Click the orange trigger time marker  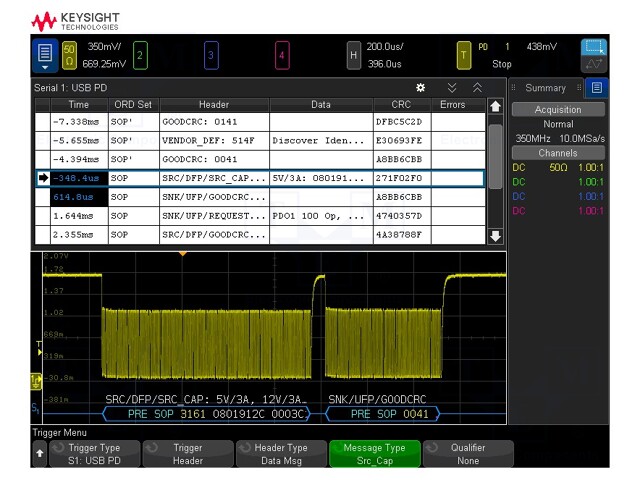[x=183, y=254]
